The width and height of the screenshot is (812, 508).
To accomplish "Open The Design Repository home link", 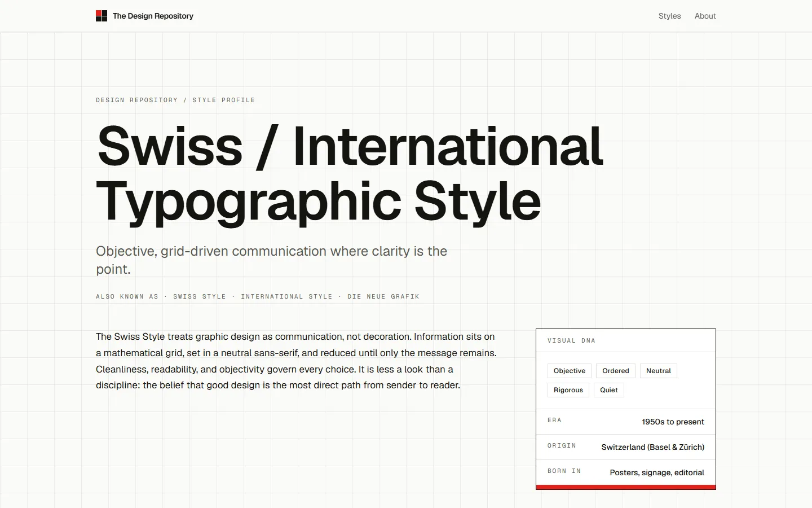I will tap(145, 16).
